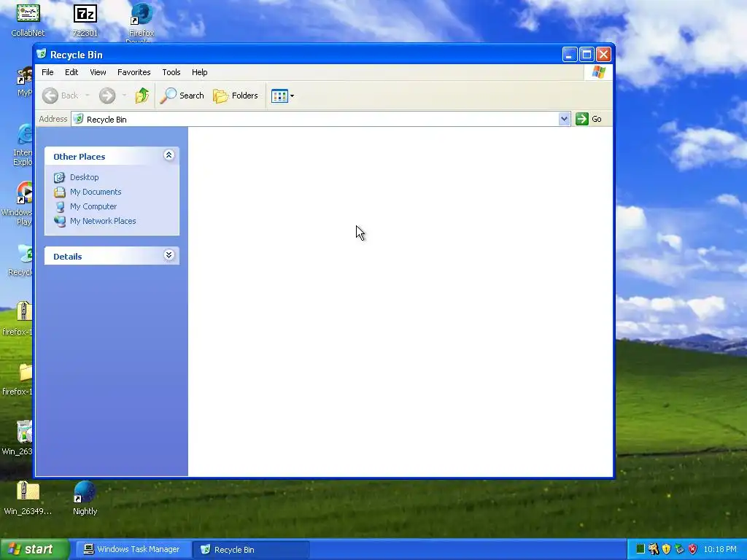This screenshot has width=747, height=560.
Task: Open Back history dropdown arrow
Action: point(88,96)
